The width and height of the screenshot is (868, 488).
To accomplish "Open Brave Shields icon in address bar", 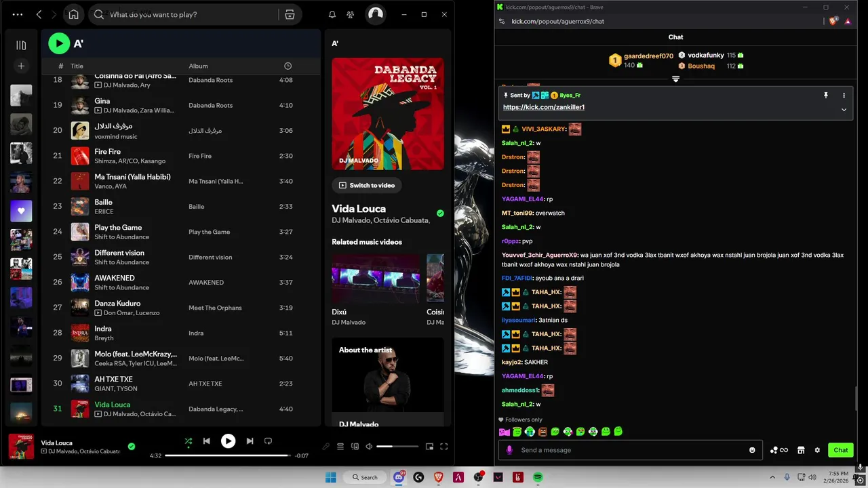I will pos(833,21).
